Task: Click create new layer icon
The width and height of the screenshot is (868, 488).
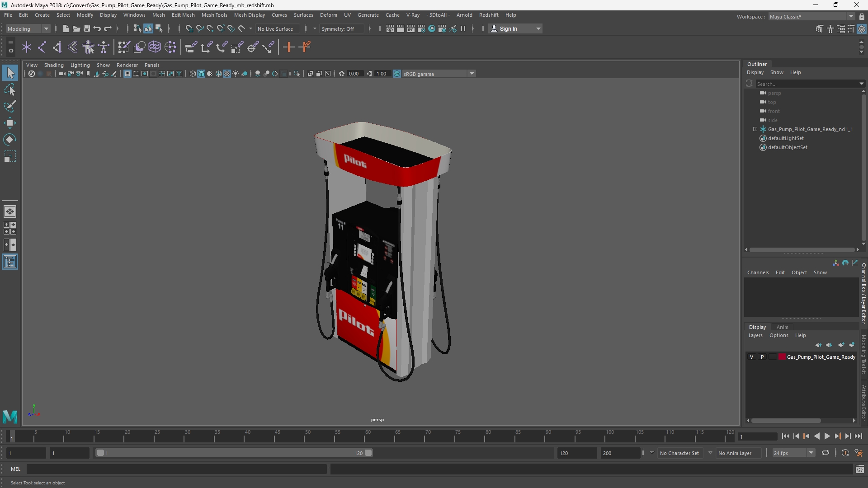Action: coord(841,345)
